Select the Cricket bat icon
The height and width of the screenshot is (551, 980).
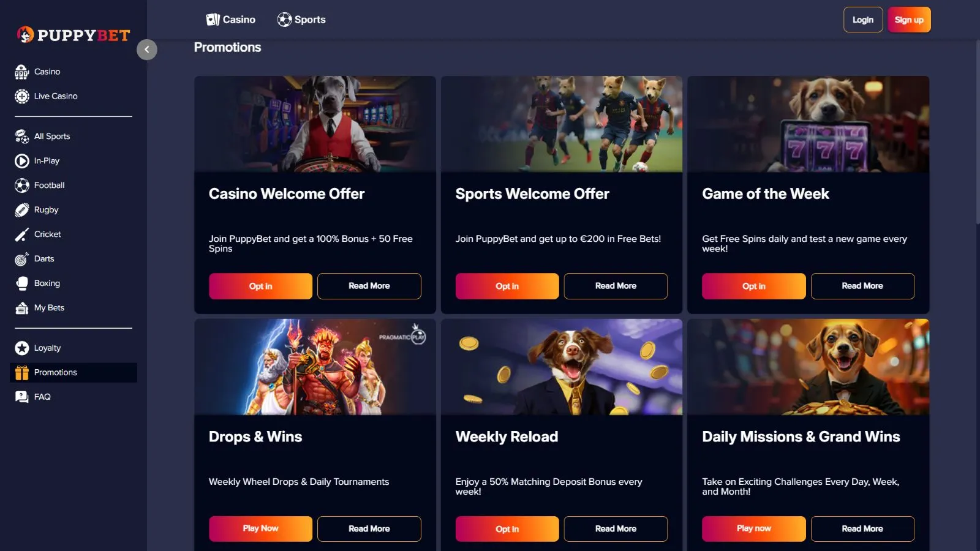pos(22,234)
